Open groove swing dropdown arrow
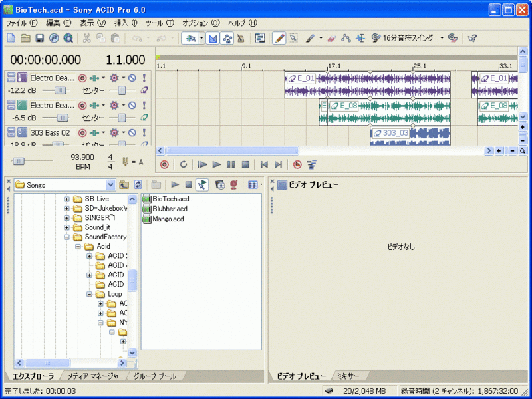The image size is (532, 399). [x=442, y=38]
